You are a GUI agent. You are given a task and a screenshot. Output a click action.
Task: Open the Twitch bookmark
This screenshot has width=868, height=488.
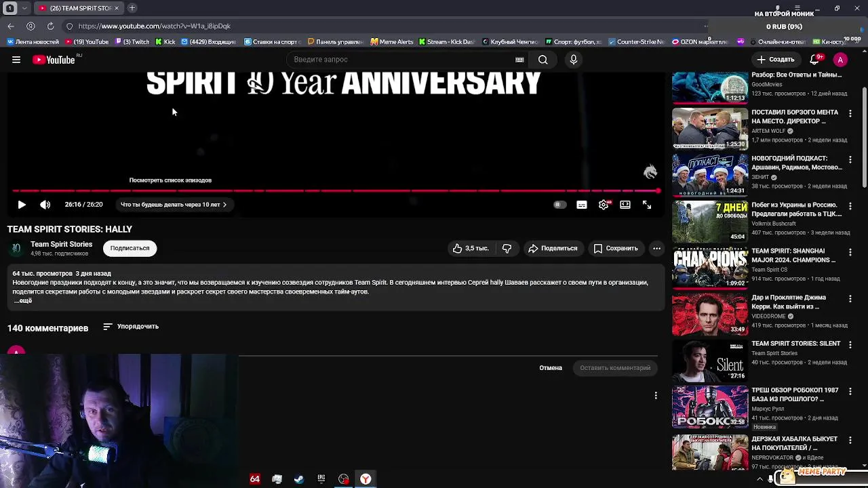tap(132, 42)
